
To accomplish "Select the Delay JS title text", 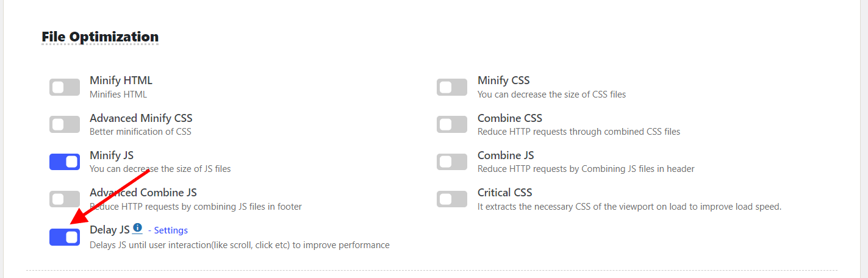I will [x=110, y=230].
